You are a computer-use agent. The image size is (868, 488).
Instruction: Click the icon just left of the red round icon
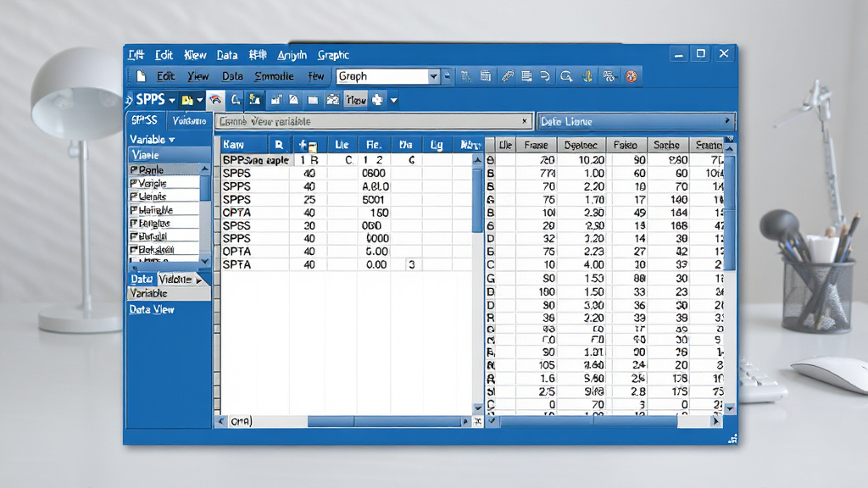[x=609, y=76]
